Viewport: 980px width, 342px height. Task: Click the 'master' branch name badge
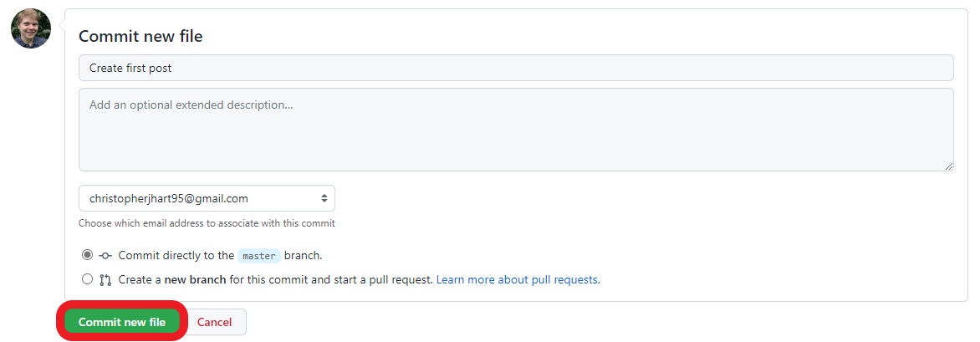tap(259, 256)
